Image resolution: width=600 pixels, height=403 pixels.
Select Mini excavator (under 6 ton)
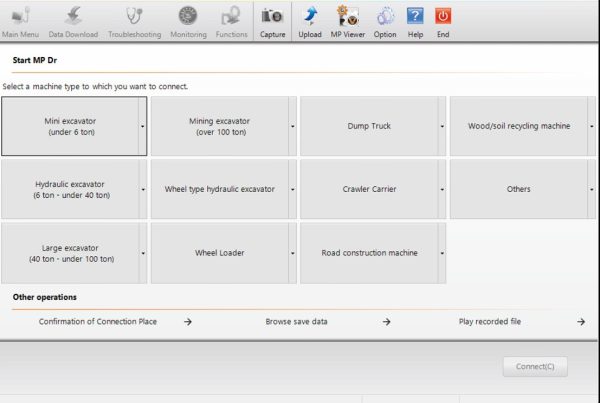click(70, 126)
